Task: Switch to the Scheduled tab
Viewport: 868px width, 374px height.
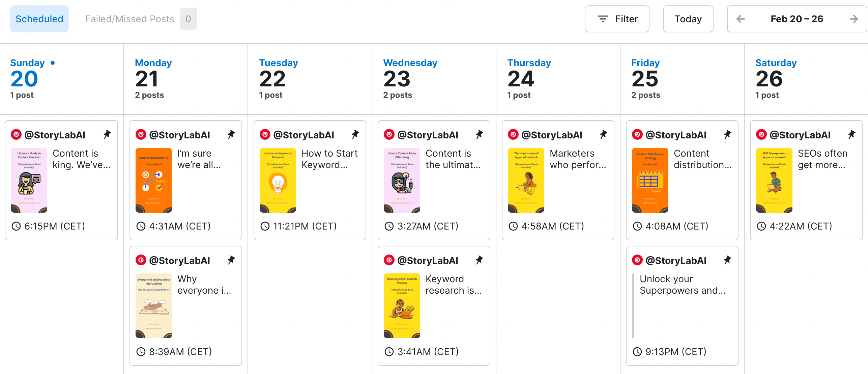Action: (39, 19)
